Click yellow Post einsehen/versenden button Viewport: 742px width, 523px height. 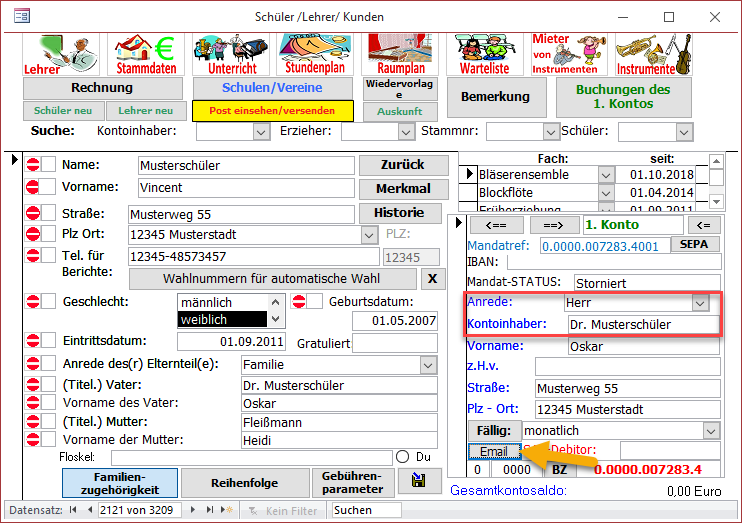(x=272, y=111)
